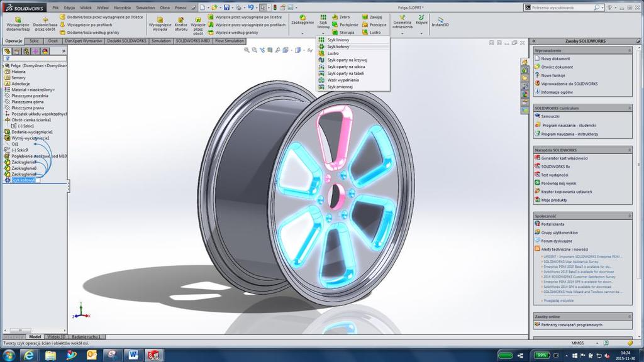Click the Żebro rib tool
This screenshot has width=644, height=362.
pyautogui.click(x=341, y=17)
